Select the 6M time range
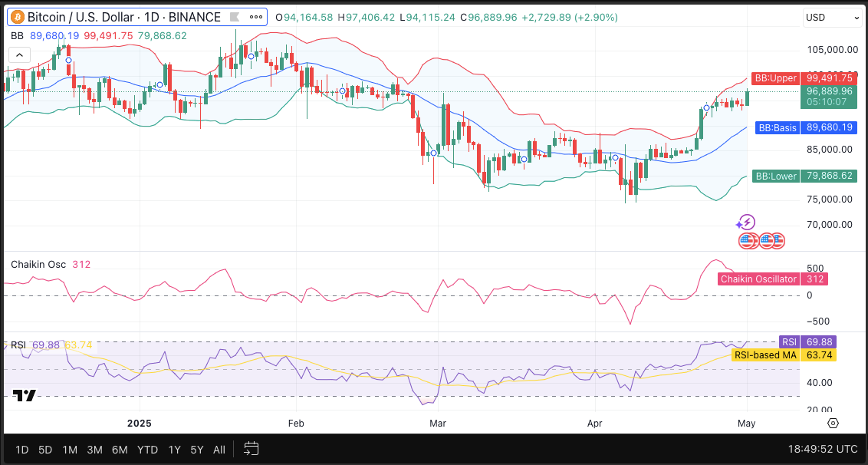Screen dimensions: 868x465 coord(120,450)
